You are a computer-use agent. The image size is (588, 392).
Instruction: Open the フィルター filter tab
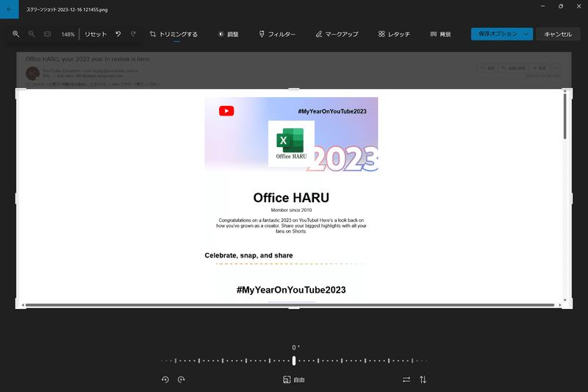pos(277,34)
